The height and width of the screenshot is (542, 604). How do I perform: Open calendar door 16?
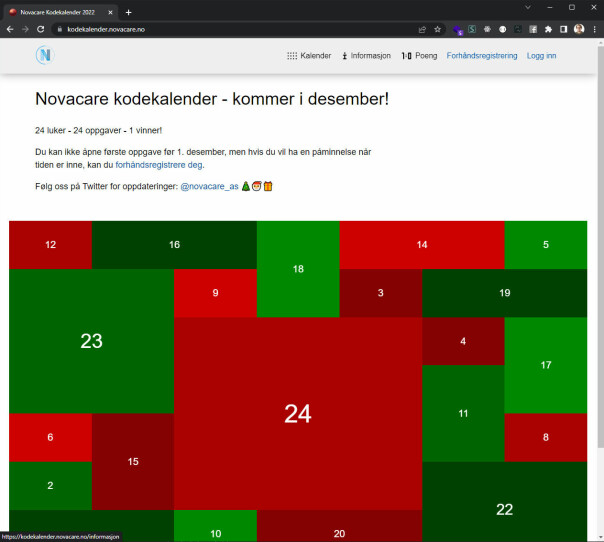174,245
